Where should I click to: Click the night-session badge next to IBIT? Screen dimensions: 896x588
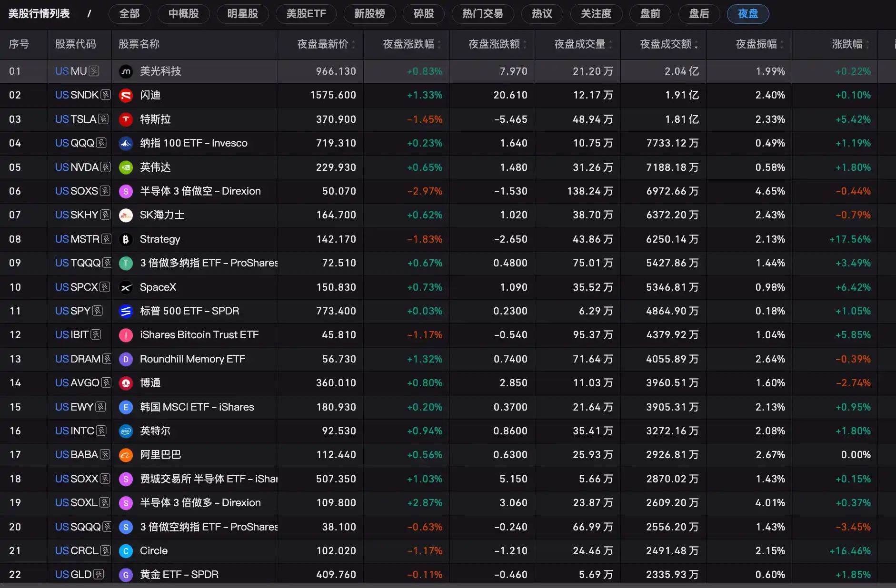96,335
